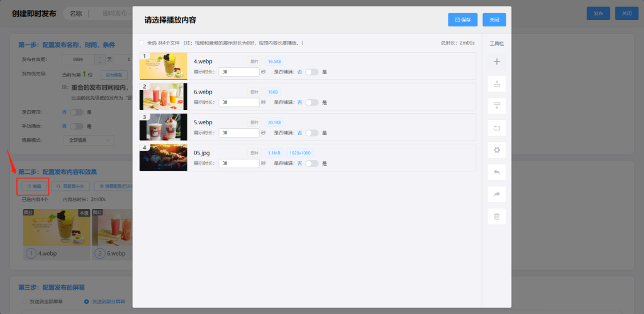This screenshot has width=644, height=314.
Task: Click the undo arrow icon
Action: tap(497, 172)
